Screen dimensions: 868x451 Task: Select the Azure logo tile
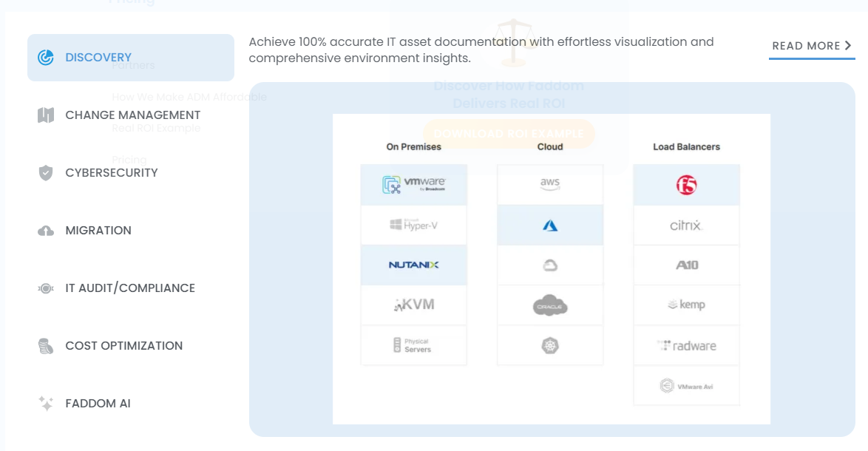point(549,225)
